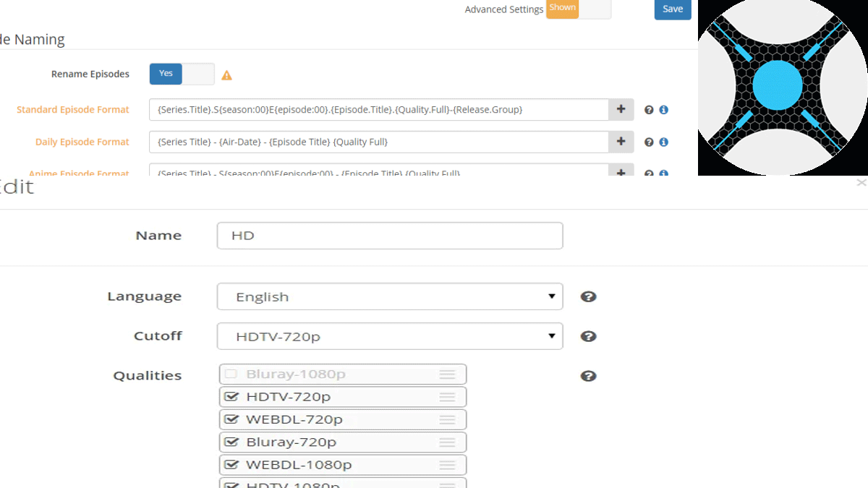Click the Language help question mark icon
This screenshot has height=488, width=868.
coord(588,296)
